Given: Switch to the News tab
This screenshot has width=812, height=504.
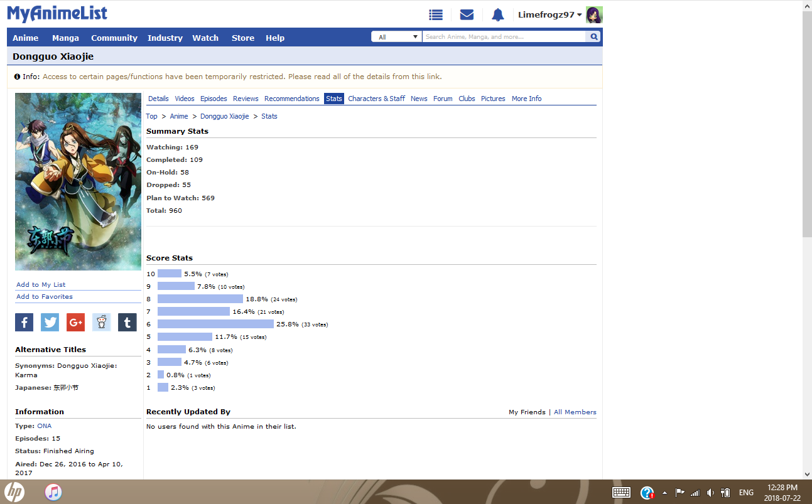Looking at the screenshot, I should point(419,99).
